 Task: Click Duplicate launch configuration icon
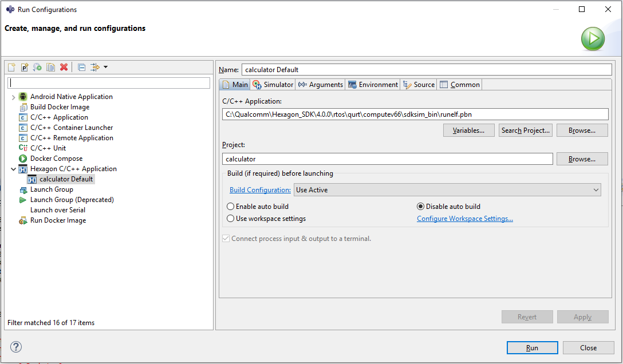[50, 67]
